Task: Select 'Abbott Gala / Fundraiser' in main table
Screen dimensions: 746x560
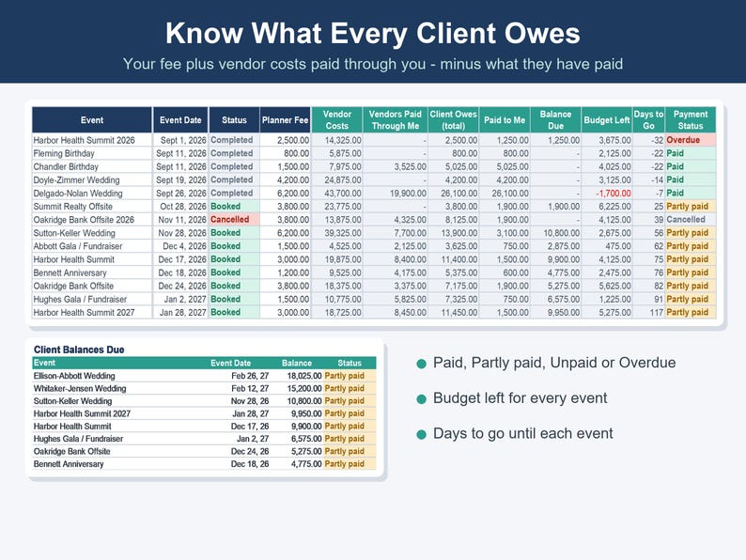Action: (x=92, y=246)
